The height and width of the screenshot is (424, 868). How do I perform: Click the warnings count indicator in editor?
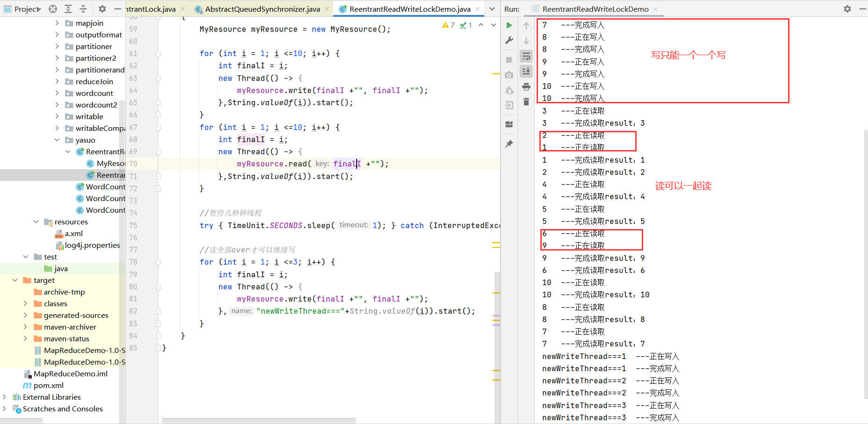point(448,25)
